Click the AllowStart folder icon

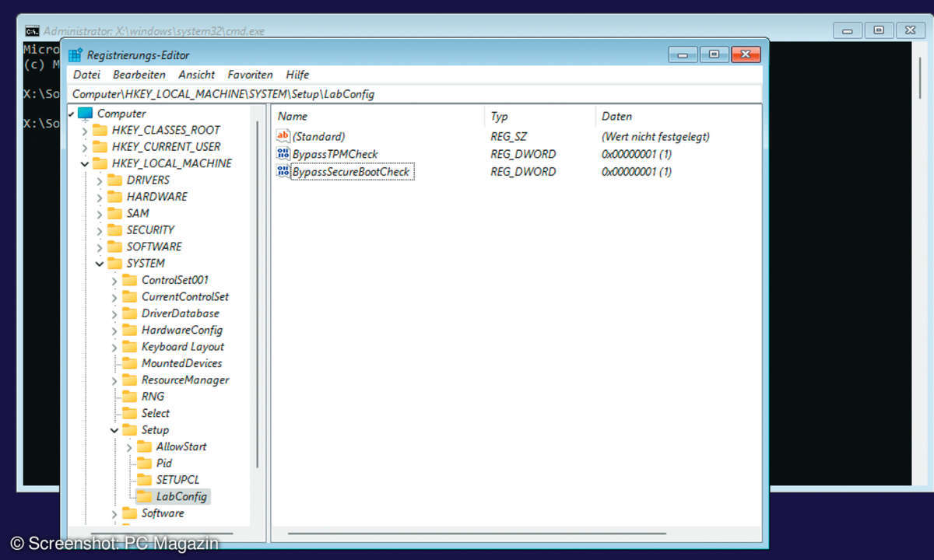point(144,446)
